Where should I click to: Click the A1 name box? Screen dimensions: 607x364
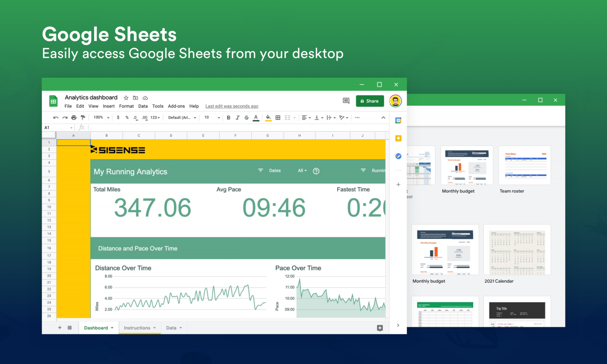58,128
